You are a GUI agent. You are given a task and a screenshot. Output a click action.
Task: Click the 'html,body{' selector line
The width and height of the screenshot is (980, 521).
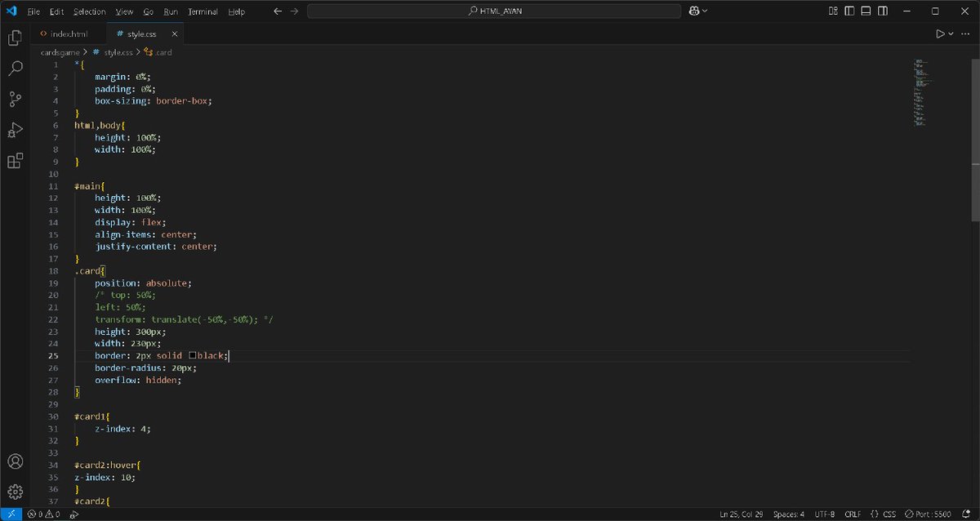(x=100, y=125)
